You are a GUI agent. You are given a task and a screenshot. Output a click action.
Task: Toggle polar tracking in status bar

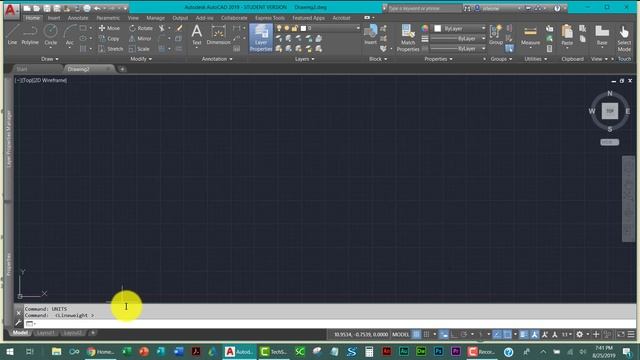(464, 335)
